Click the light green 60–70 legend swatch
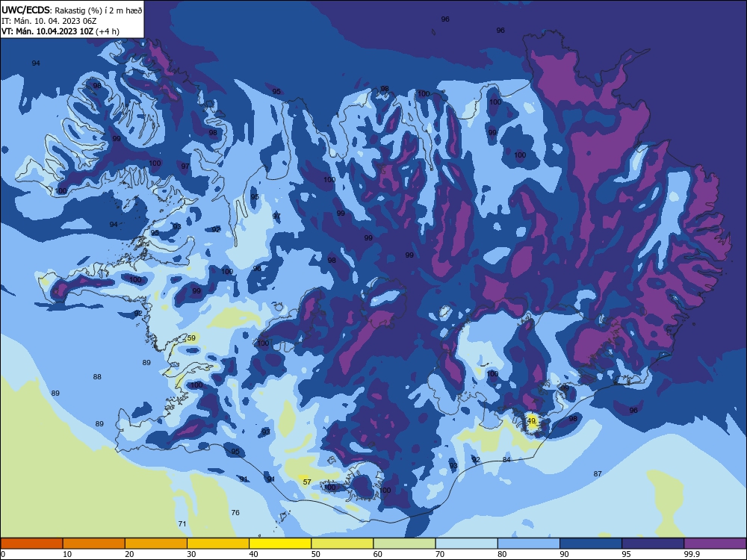 (x=404, y=544)
